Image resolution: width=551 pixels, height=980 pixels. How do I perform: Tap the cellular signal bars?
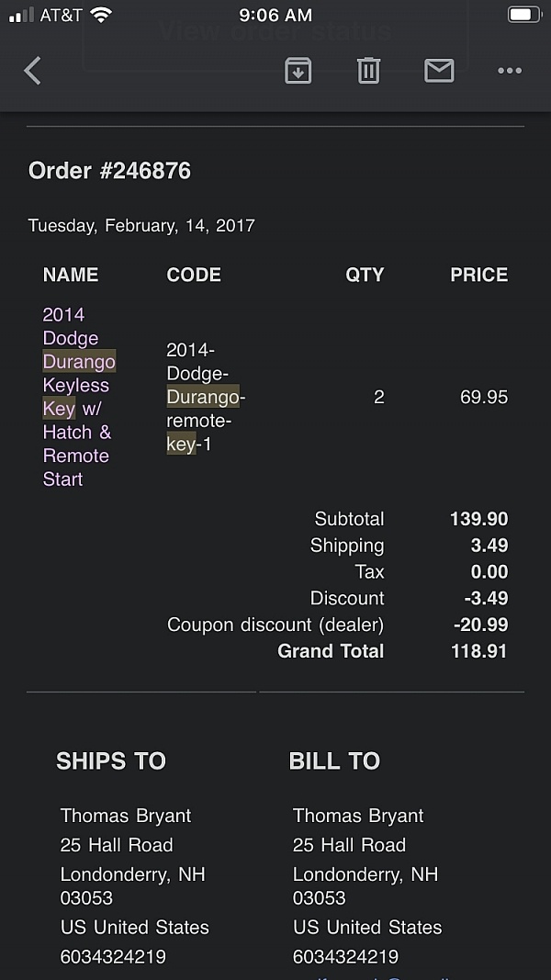point(21,15)
